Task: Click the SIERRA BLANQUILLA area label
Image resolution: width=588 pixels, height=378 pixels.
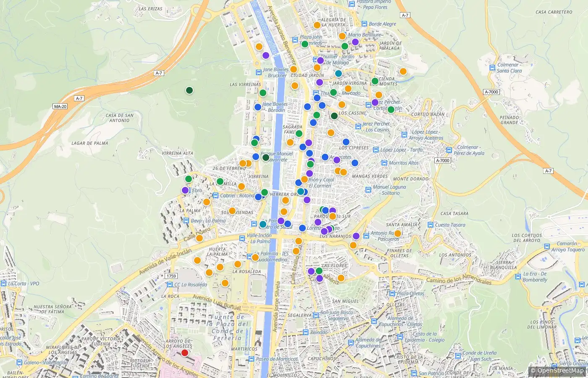Action: point(503,265)
